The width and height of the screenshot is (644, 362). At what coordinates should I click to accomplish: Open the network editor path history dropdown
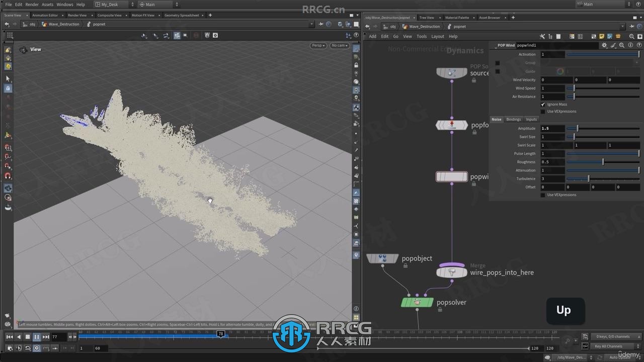coord(622,27)
